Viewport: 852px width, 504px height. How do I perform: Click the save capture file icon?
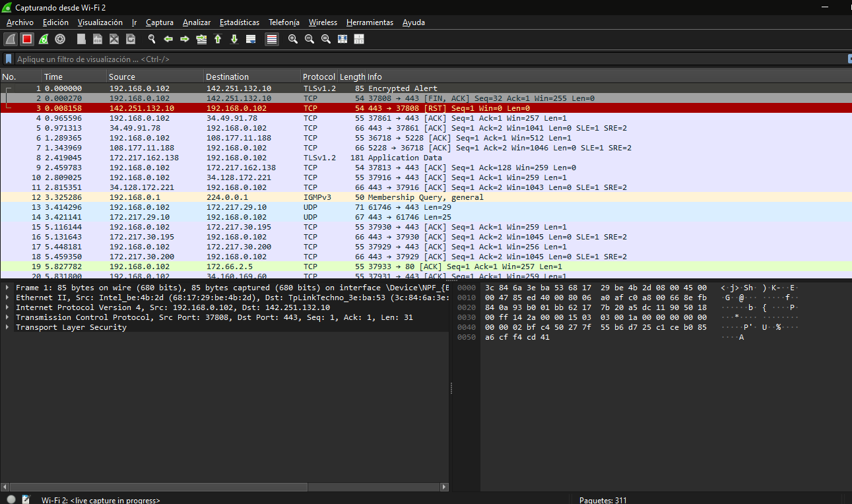(98, 39)
